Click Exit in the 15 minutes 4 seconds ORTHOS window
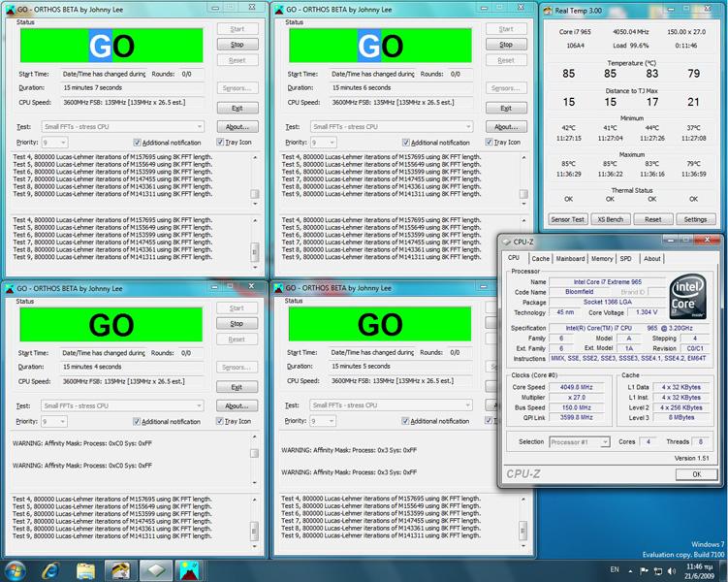 click(237, 387)
